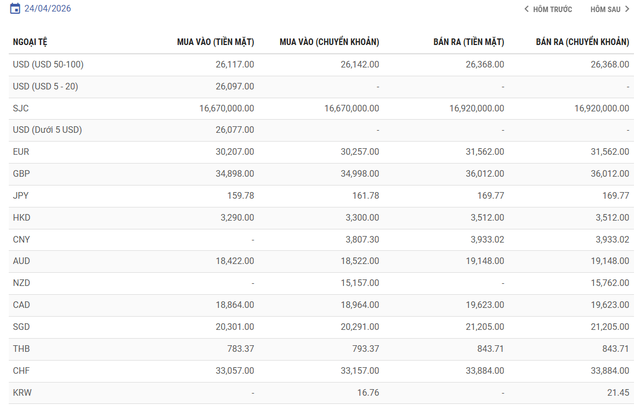Screen dimensions: 640x410
Task: Click the left chevron before Hôm trước
Action: coord(526,9)
